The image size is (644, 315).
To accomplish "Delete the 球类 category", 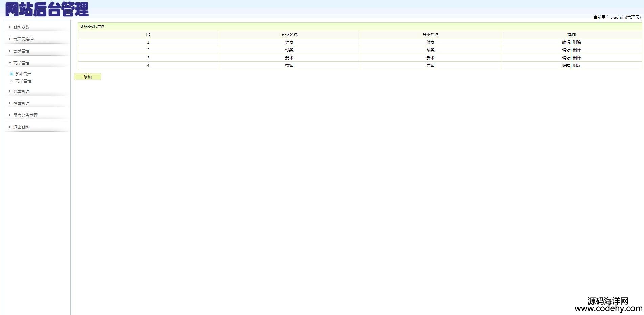I will coord(577,50).
